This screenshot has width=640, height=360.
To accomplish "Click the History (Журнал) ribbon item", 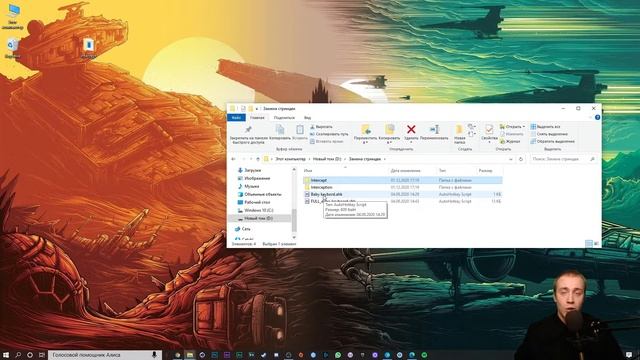I will 510,141.
